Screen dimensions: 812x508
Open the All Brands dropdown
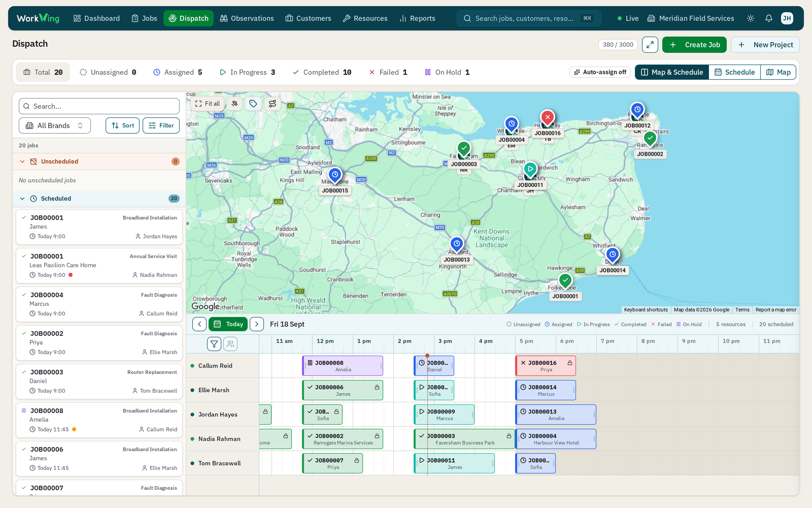[x=55, y=125]
